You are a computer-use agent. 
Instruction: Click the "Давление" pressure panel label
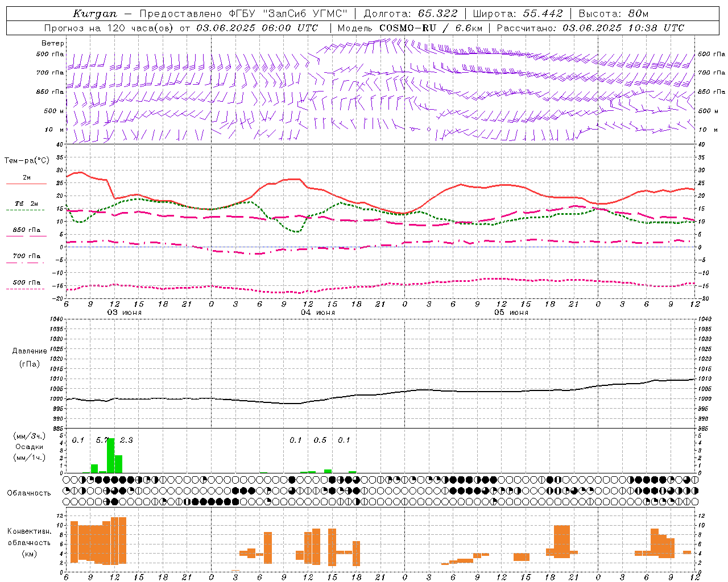[30, 351]
